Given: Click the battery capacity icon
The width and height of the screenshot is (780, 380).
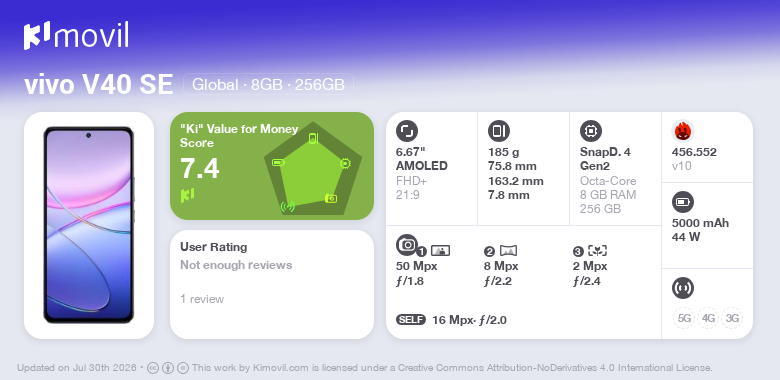Looking at the screenshot, I should (683, 202).
